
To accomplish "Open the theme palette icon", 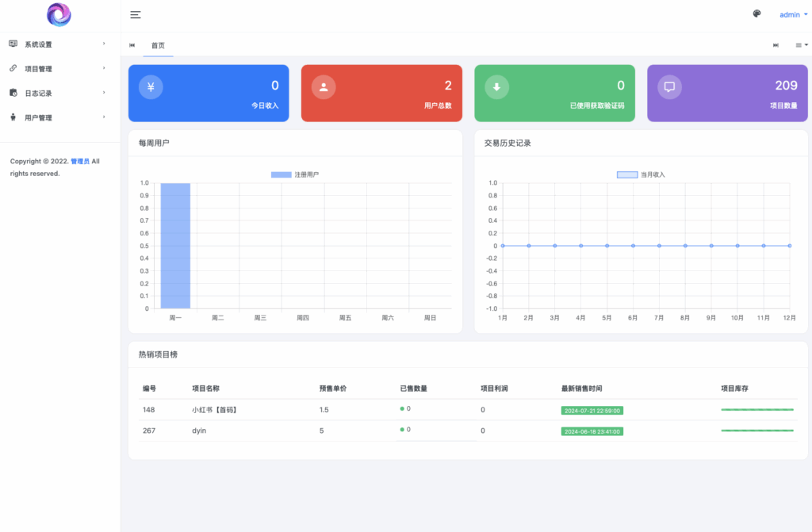I will pyautogui.click(x=756, y=14).
